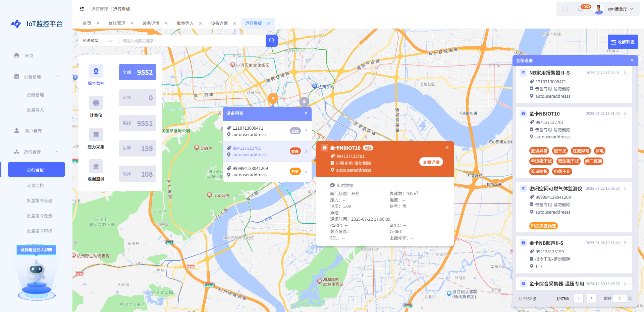
Task: Expand device row 994127122701 chevron
Action: [306, 151]
